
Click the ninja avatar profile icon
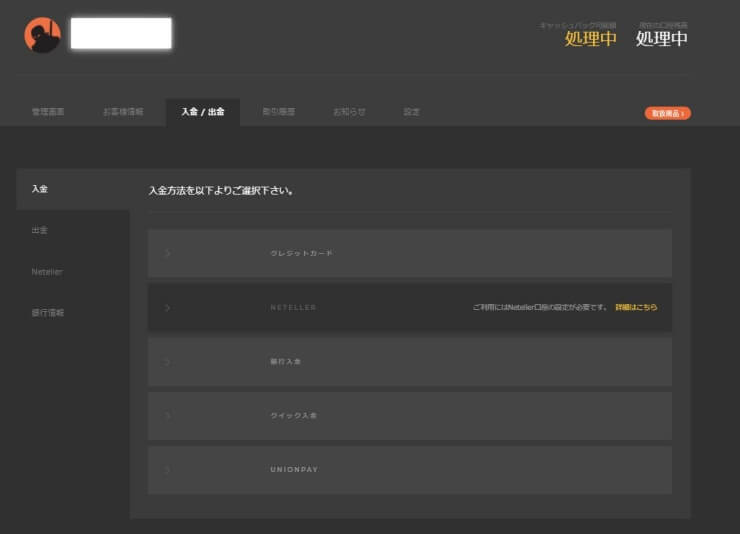(42, 35)
